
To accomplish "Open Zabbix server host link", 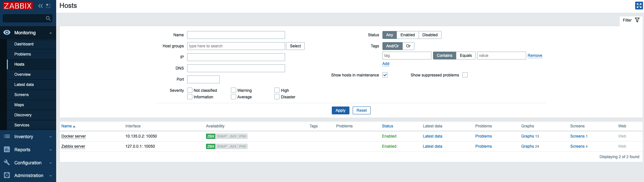I will click(73, 146).
